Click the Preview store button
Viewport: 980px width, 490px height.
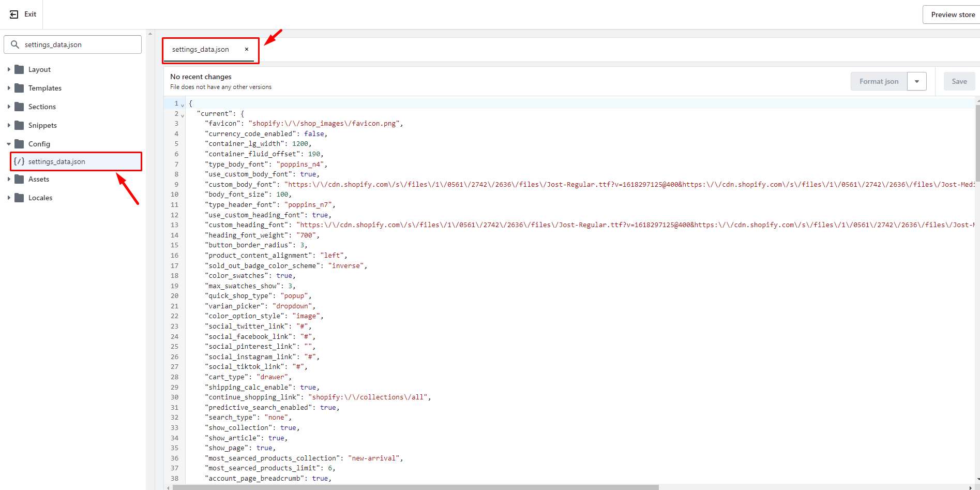click(952, 14)
